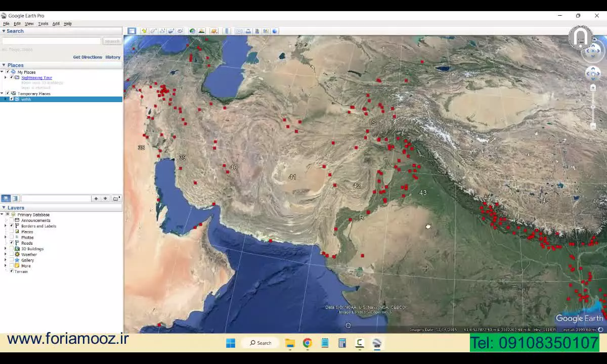Collapse the Primary Database tree

point(3,214)
